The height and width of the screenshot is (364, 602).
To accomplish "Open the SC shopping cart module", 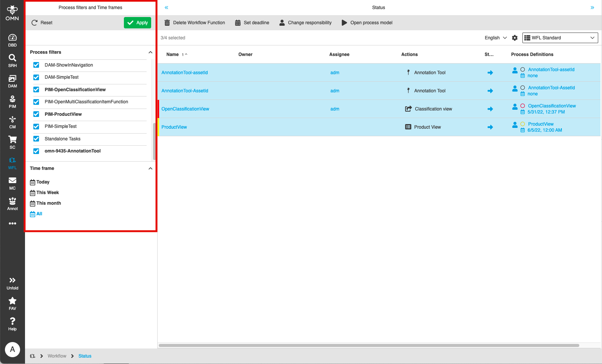I will (x=13, y=143).
